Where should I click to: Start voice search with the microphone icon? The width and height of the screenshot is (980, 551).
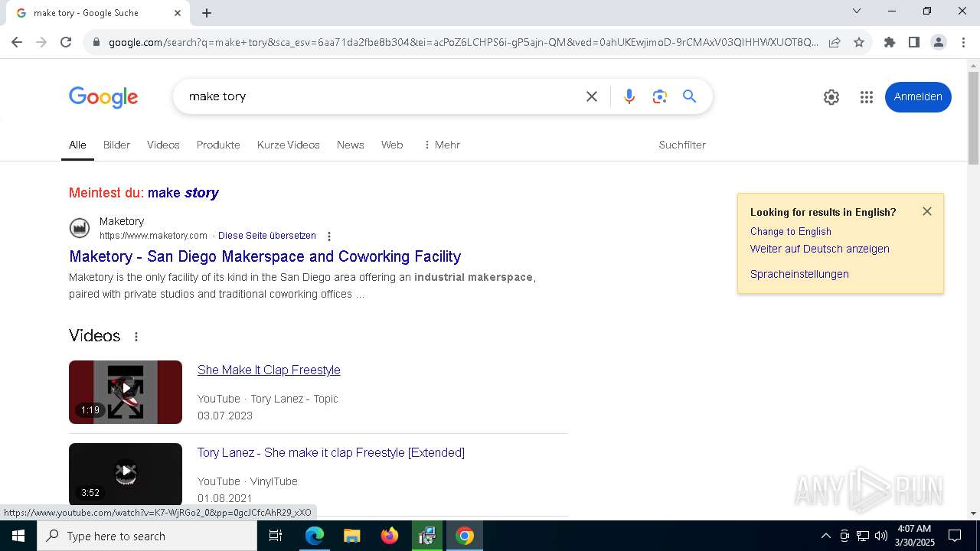[x=629, y=96]
